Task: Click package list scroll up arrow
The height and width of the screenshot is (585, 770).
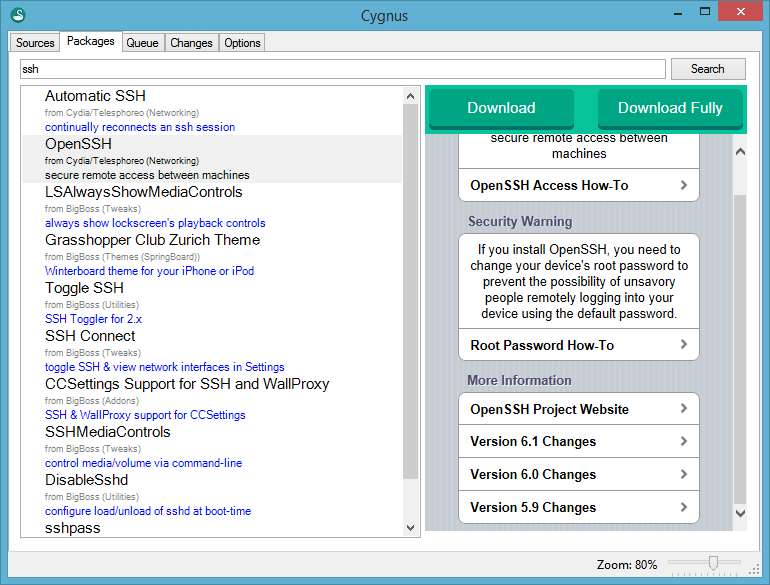Action: [x=411, y=96]
